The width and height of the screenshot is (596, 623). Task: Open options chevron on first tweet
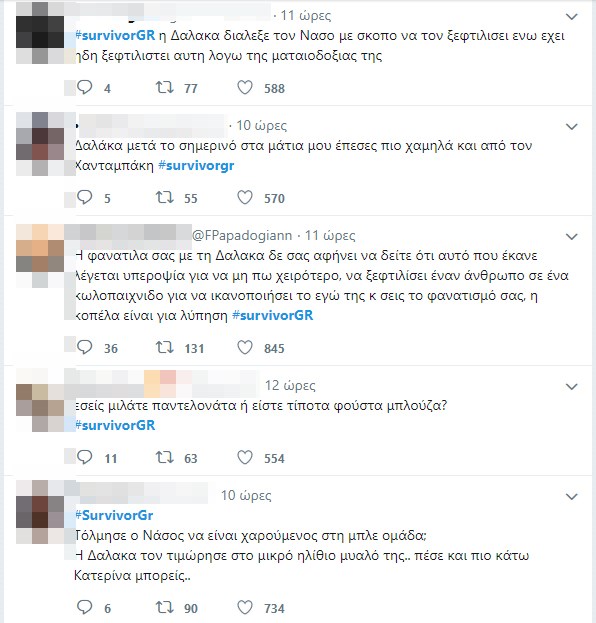click(571, 17)
